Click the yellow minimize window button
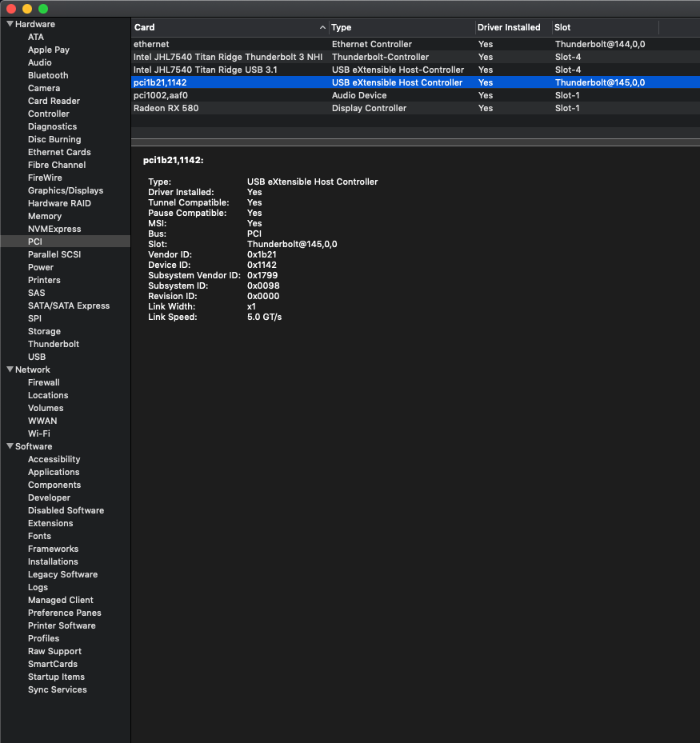 27,8
